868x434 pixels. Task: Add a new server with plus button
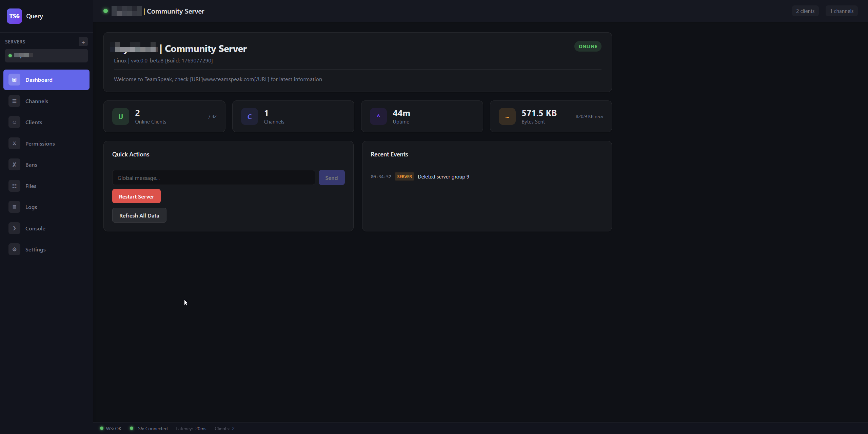[x=83, y=42]
